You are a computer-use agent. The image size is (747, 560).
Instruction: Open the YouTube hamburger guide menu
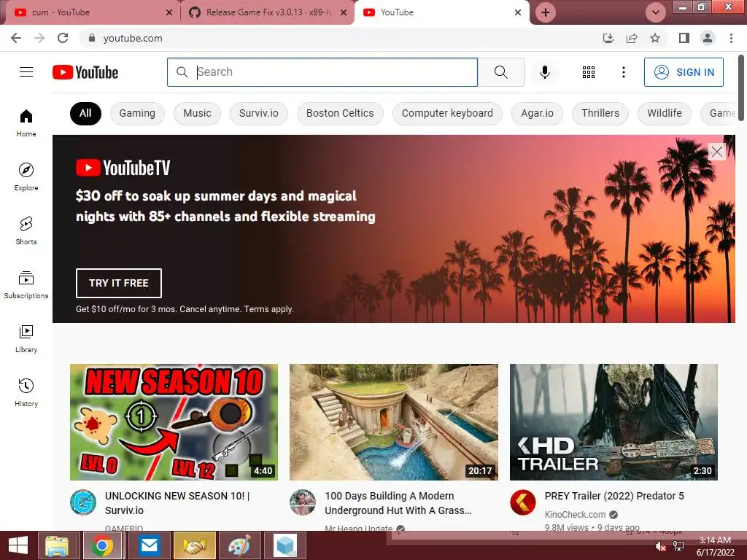(26, 72)
